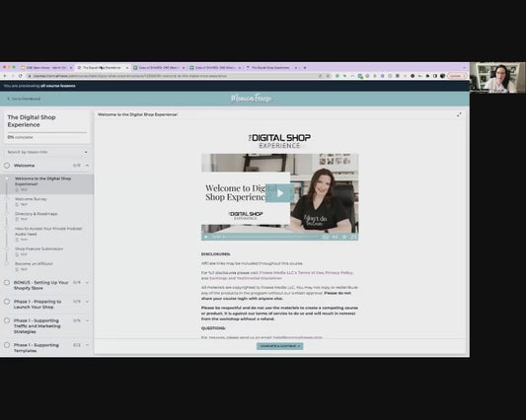Collapse the Welcome section chevron
526x420 pixels.
[87, 166]
